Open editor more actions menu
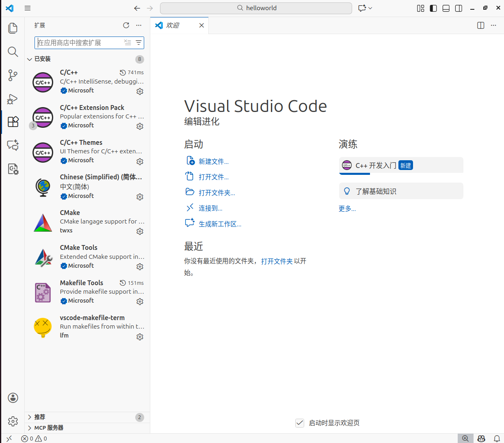Viewport: 504px width, 443px height. (x=493, y=25)
